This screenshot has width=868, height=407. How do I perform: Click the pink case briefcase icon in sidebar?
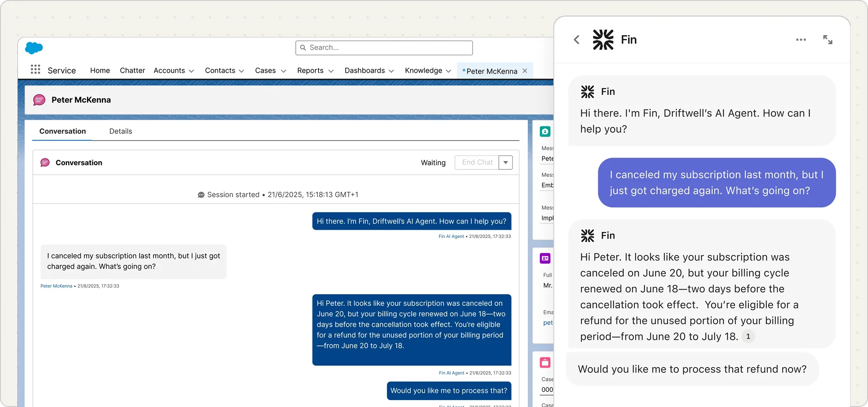pos(545,362)
